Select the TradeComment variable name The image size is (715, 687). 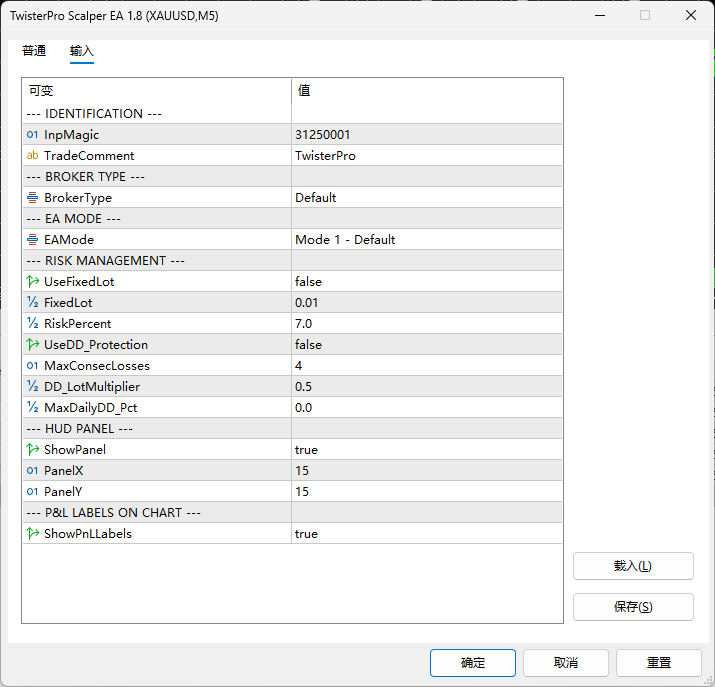coord(89,155)
